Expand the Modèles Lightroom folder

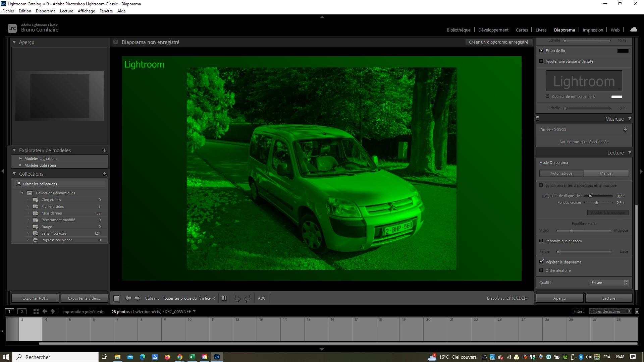click(x=20, y=158)
